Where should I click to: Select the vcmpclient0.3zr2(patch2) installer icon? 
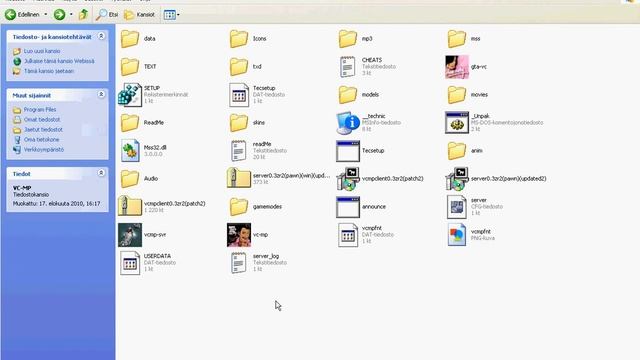click(348, 179)
